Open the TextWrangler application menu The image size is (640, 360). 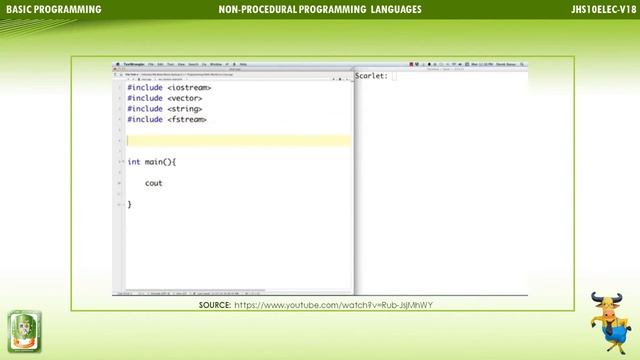[134, 64]
